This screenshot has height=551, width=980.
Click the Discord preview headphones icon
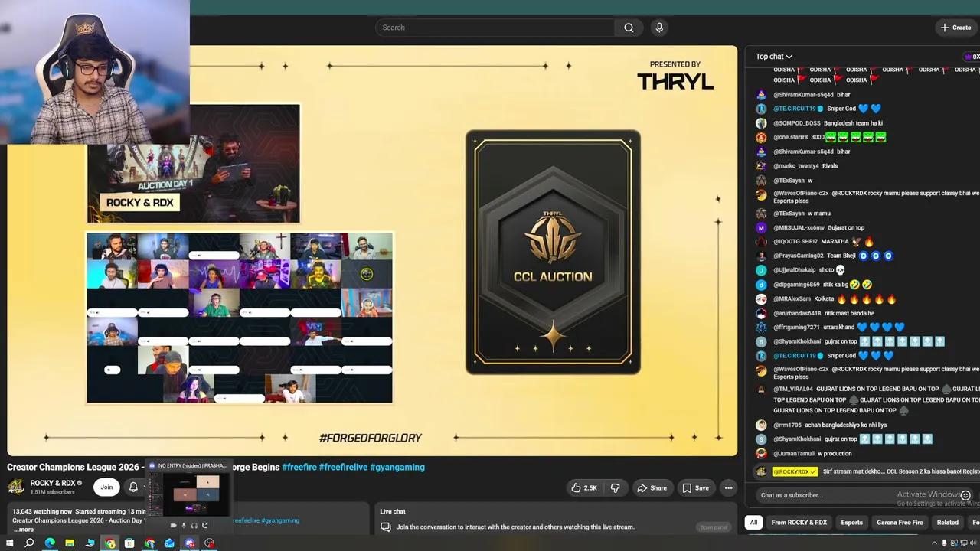[194, 525]
